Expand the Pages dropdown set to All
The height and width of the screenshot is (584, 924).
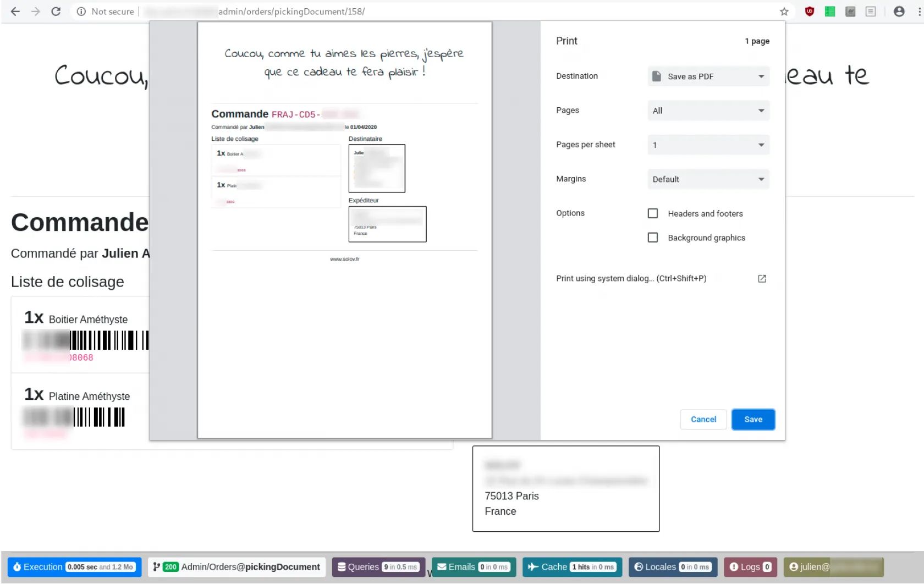pyautogui.click(x=708, y=111)
